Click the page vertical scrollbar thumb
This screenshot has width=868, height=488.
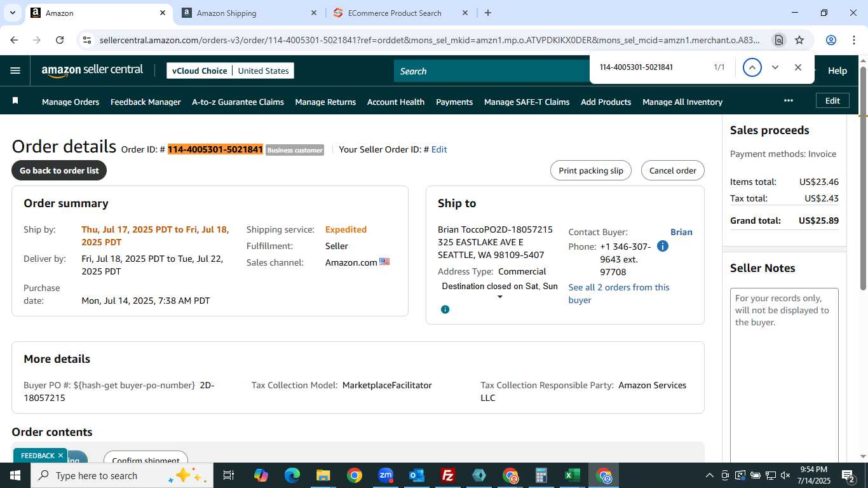[x=863, y=178]
